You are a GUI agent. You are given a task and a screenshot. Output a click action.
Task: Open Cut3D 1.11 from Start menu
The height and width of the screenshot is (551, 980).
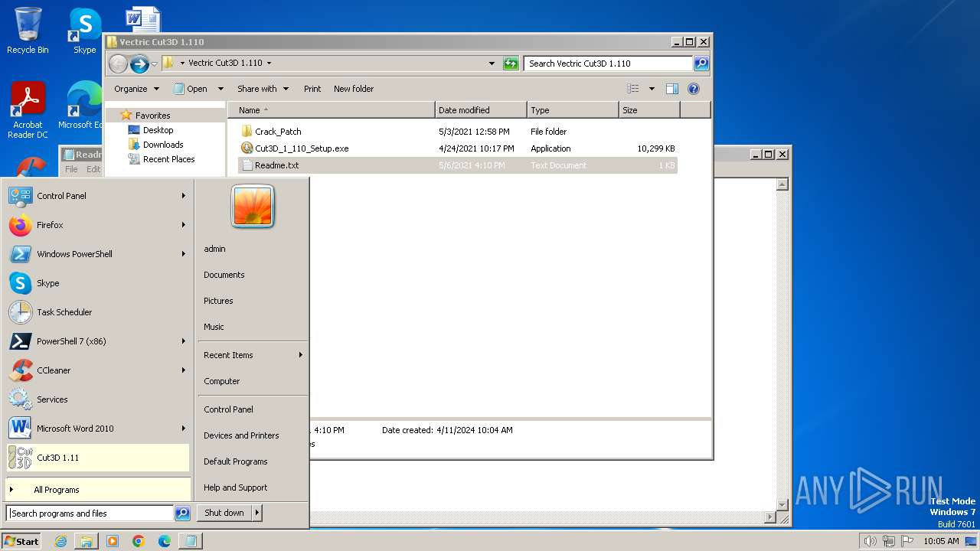tap(98, 458)
